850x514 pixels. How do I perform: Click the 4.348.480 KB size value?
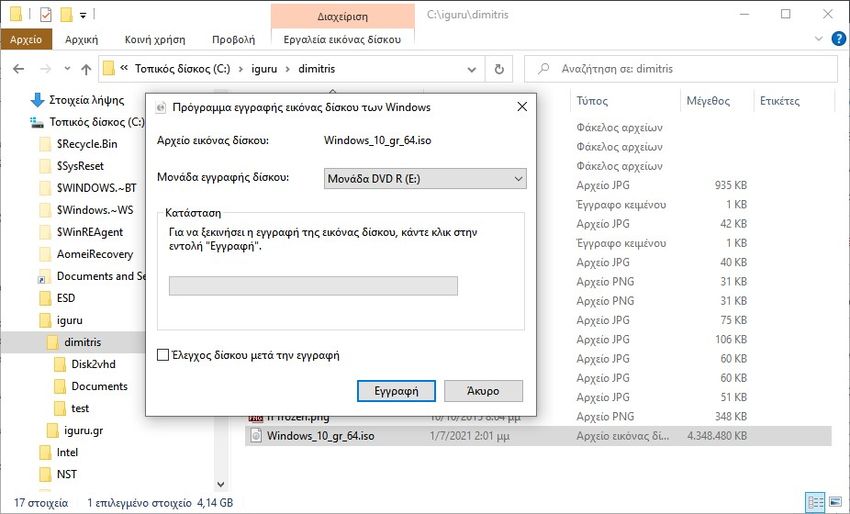coord(717,436)
